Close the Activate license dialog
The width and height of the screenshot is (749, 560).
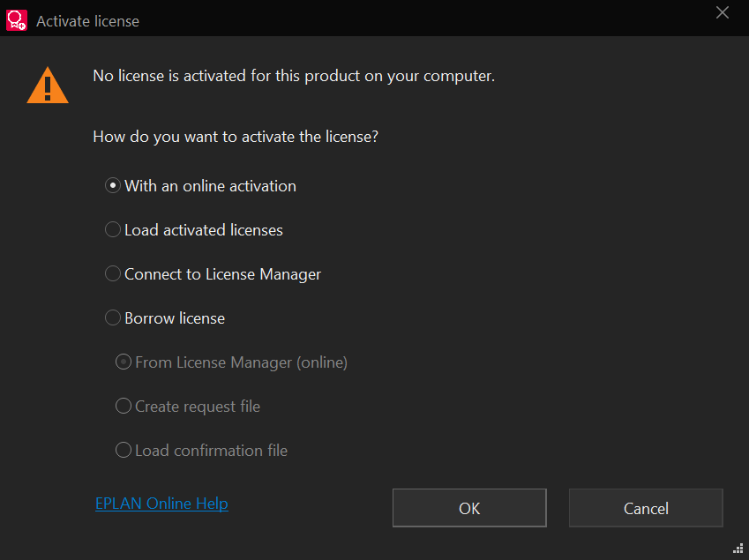[x=722, y=13]
